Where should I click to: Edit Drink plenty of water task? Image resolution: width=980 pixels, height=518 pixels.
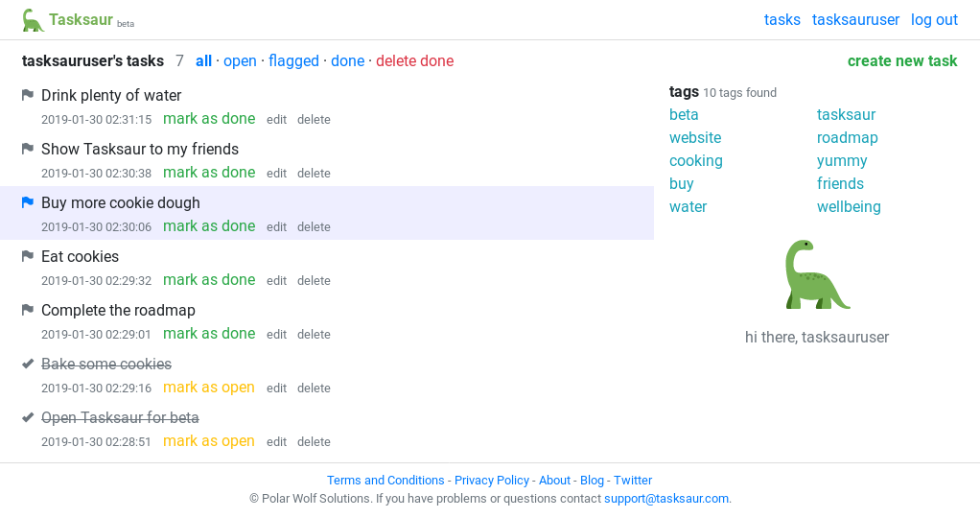coord(277,120)
